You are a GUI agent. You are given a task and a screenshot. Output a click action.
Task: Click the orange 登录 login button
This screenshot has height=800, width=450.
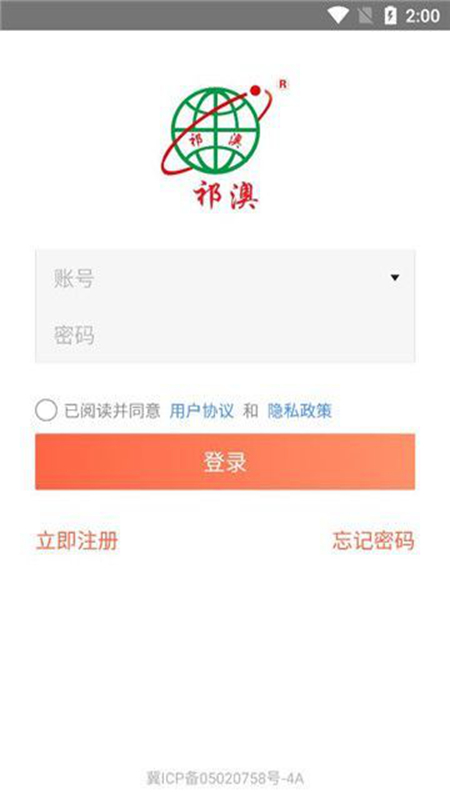(x=225, y=462)
